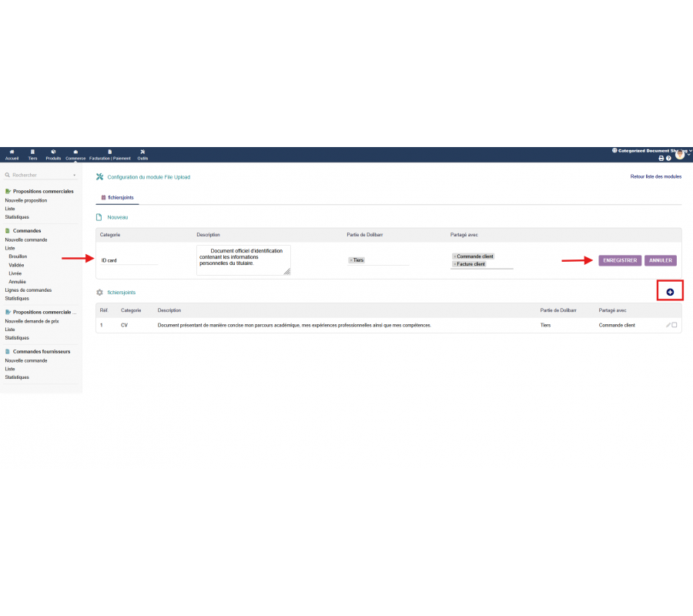Click the pencil edit icon for CV row
The image size is (693, 616).
coord(668,325)
